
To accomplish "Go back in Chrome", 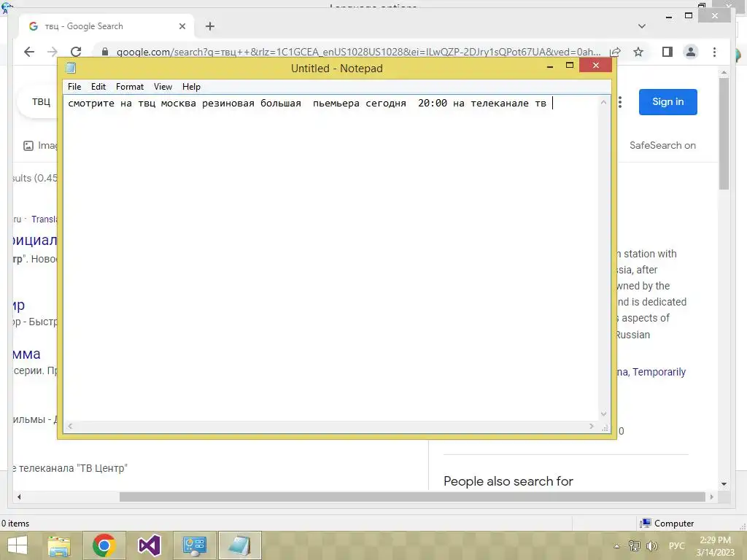I will (29, 52).
